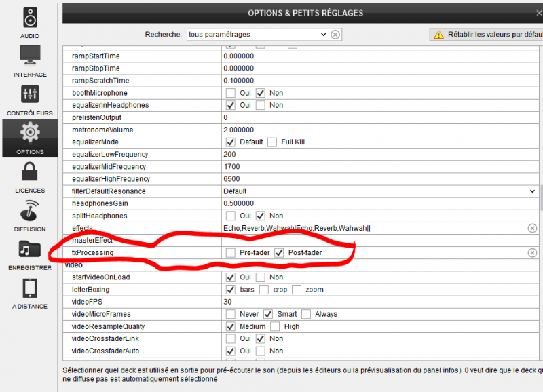Choose Always for videoMicroFrames
543x392 pixels.
pyautogui.click(x=306, y=314)
